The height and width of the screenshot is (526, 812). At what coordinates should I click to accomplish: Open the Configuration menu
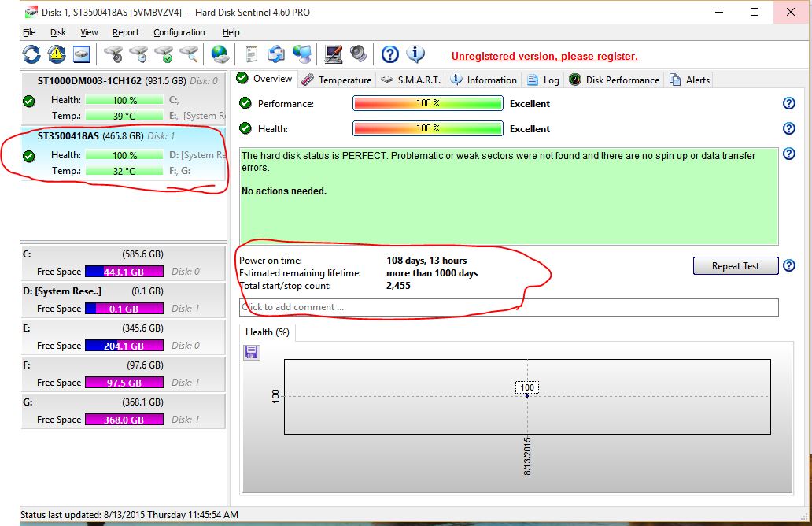click(179, 32)
